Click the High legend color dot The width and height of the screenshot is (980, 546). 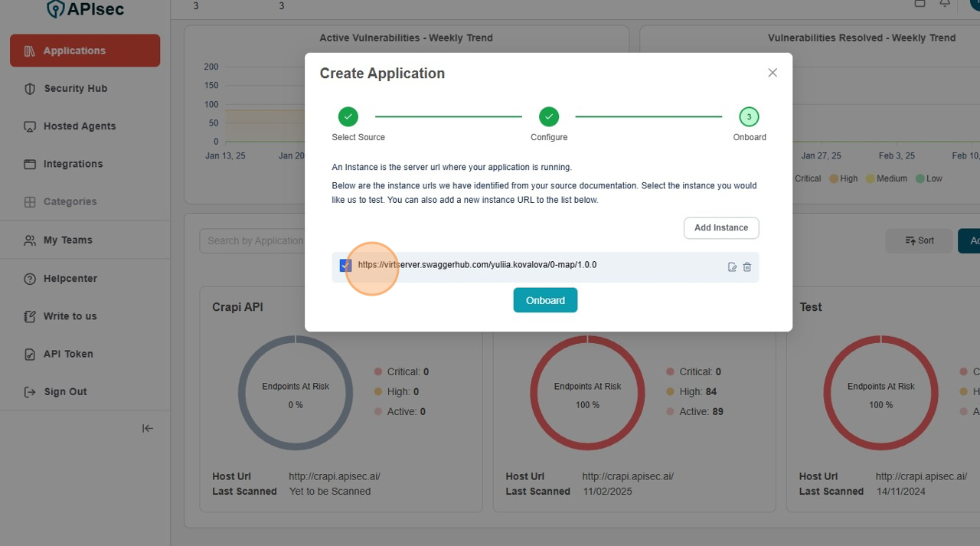point(833,178)
